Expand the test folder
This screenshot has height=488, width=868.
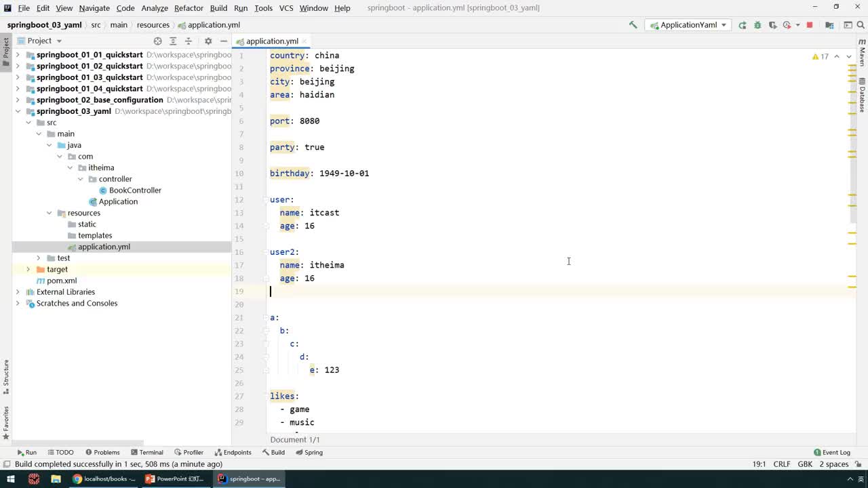pyautogui.click(x=39, y=258)
